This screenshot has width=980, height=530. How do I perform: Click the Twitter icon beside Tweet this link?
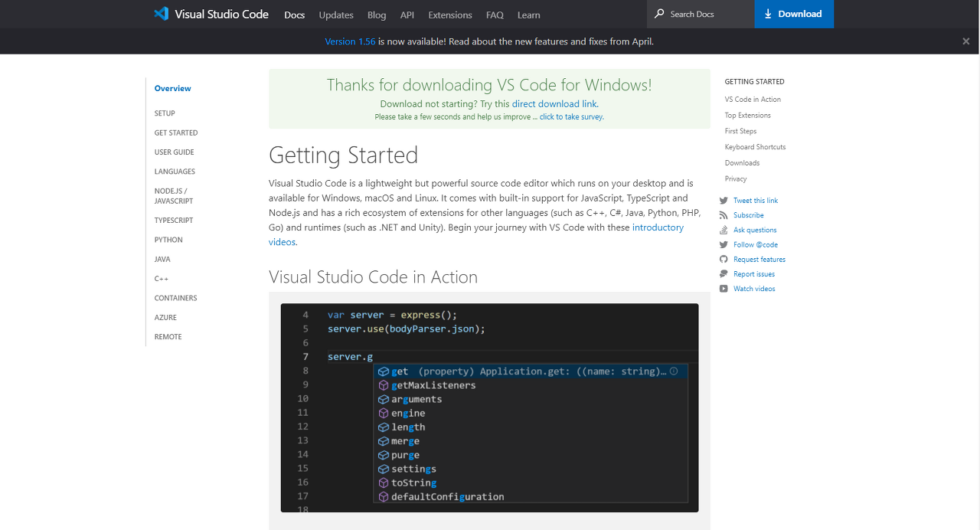tap(724, 201)
